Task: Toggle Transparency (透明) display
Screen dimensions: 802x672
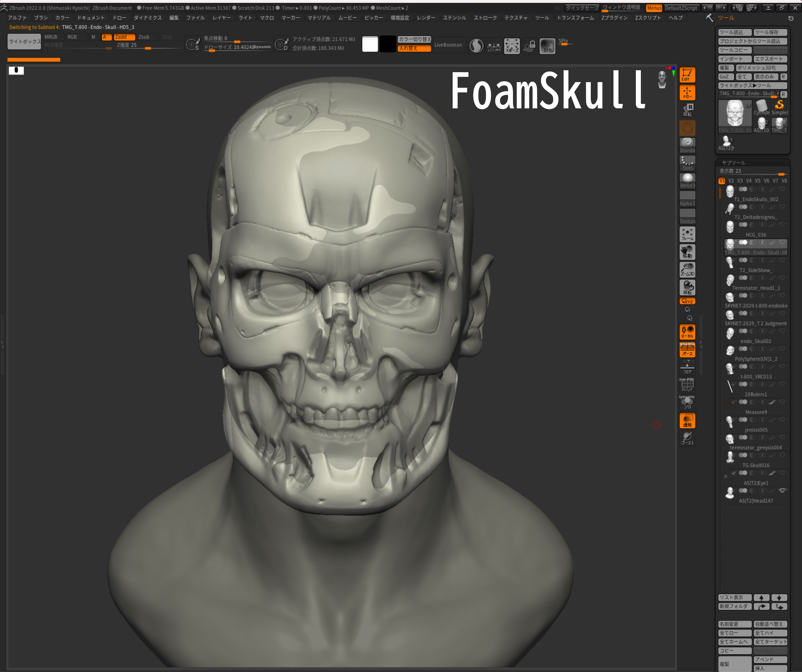Action: [687, 420]
